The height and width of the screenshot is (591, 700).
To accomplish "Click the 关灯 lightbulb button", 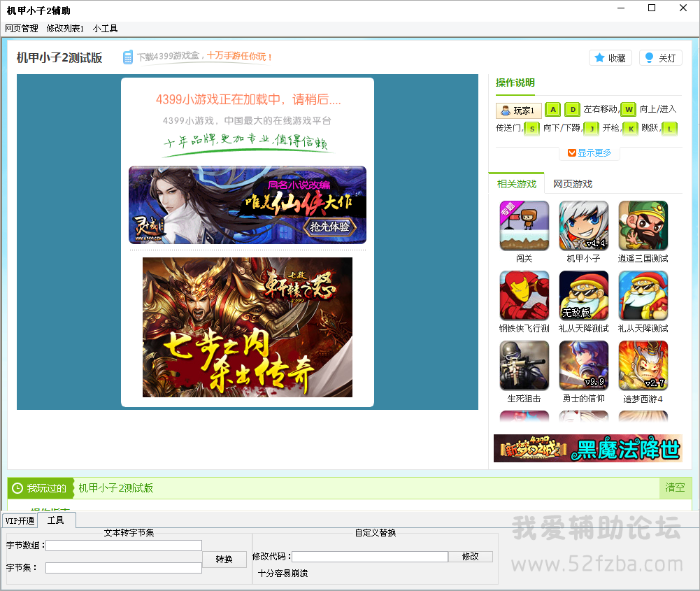I will point(661,58).
